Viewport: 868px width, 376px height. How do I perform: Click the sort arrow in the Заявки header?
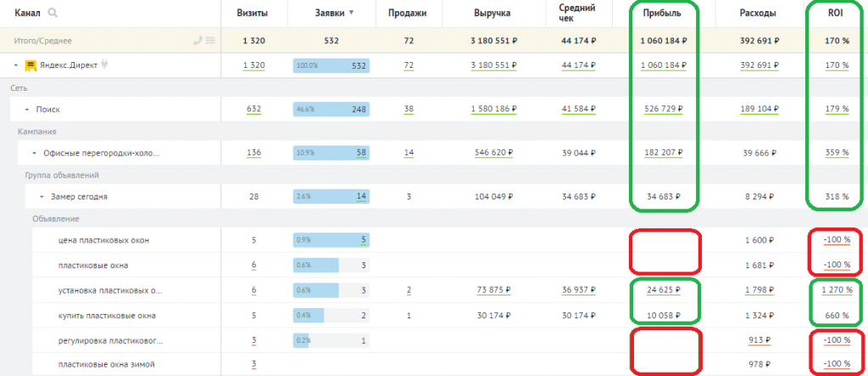click(352, 13)
